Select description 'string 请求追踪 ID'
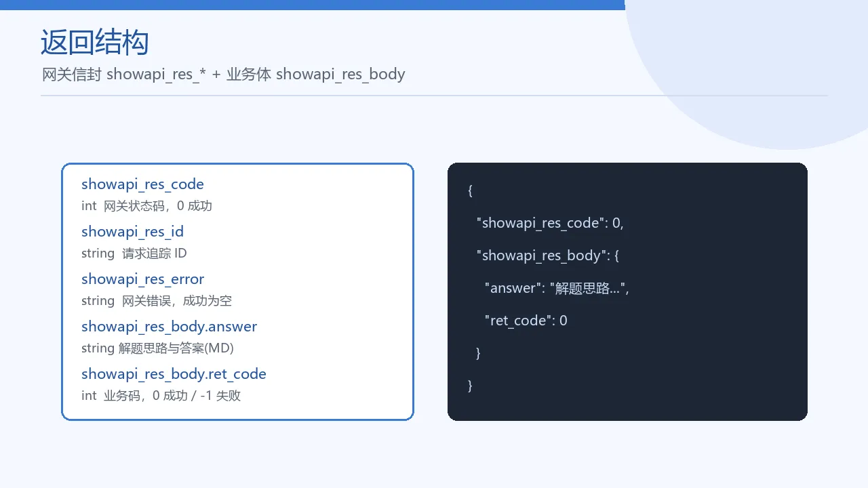Screen dimensions: 868x488 click(x=134, y=253)
